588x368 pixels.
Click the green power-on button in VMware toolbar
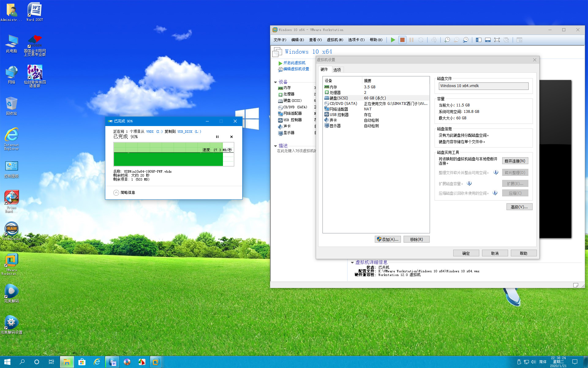(393, 40)
